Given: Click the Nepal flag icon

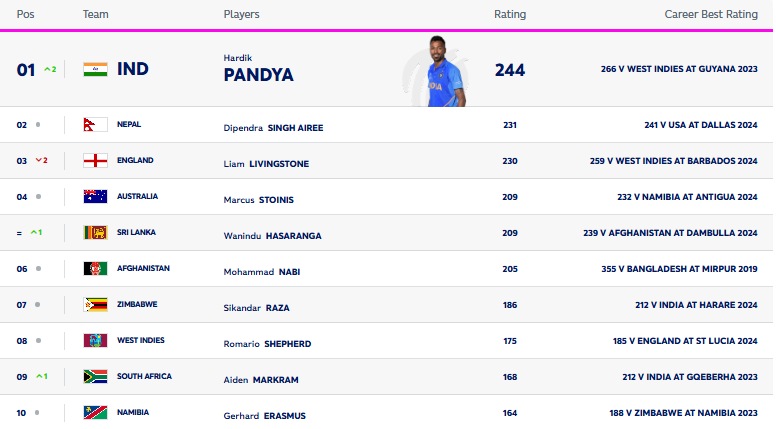Looking at the screenshot, I should [95, 125].
